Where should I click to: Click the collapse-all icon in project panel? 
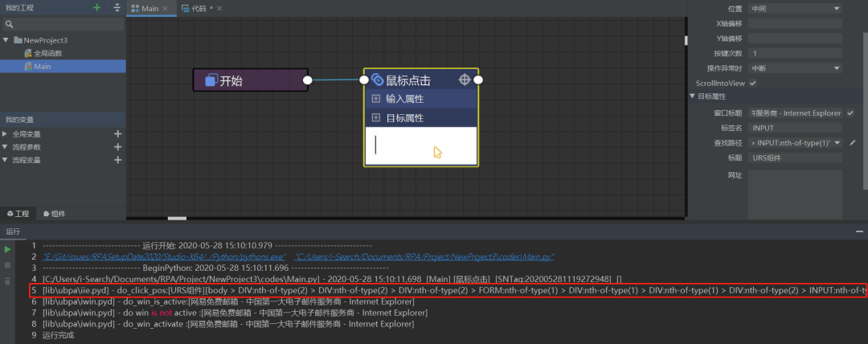pyautogui.click(x=117, y=7)
